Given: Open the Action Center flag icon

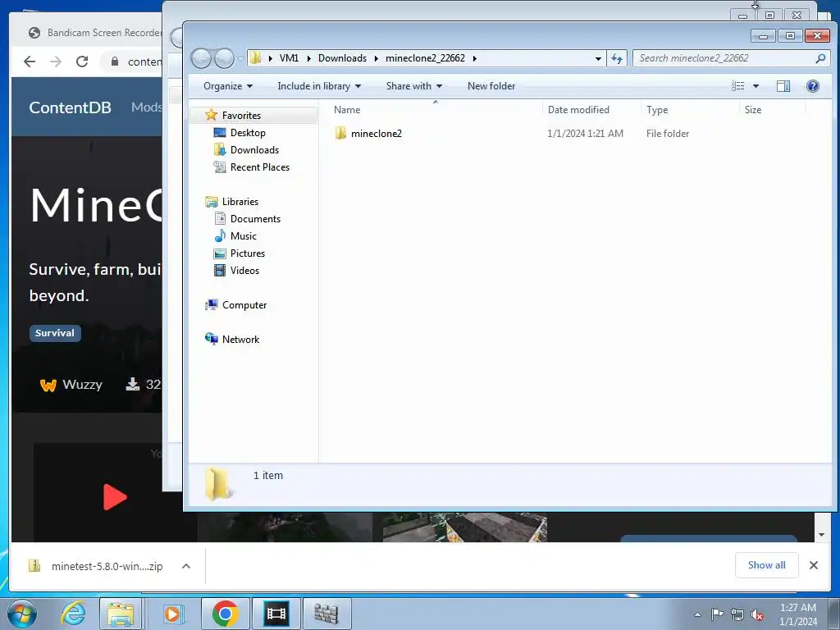Looking at the screenshot, I should (x=717, y=614).
